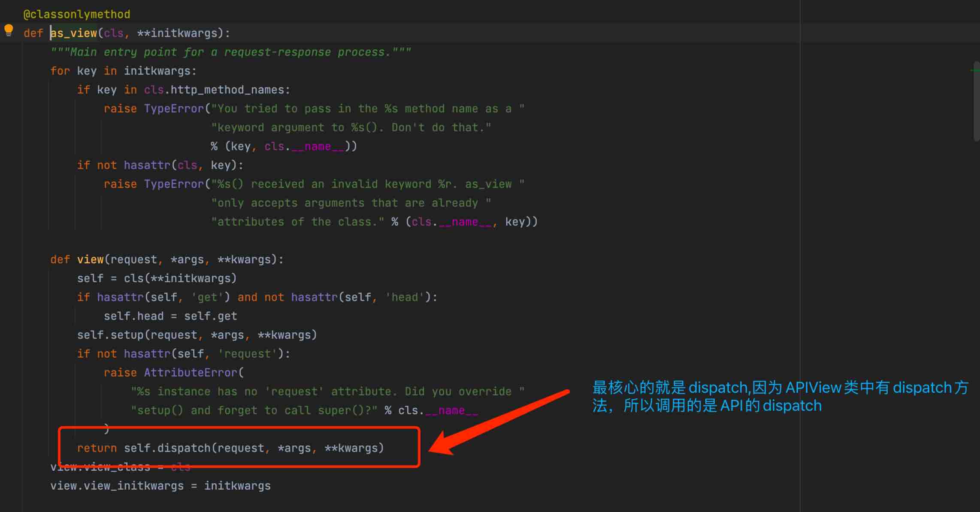Viewport: 980px width, 512px height.
Task: Click the as_view function name
Action: point(74,33)
